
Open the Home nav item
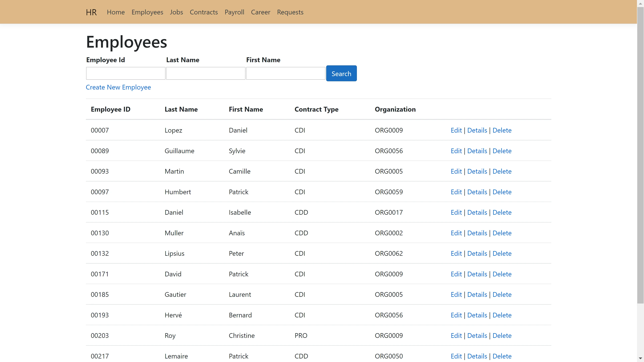click(x=116, y=12)
